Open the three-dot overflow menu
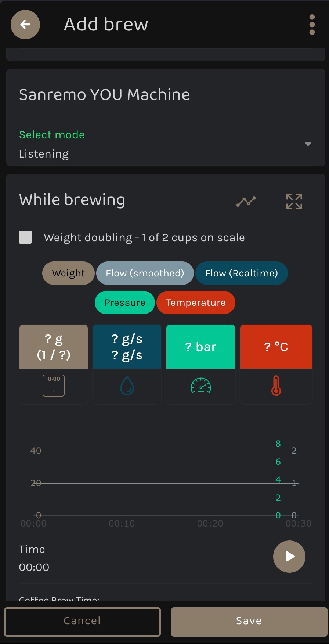The image size is (329, 644). click(x=312, y=25)
